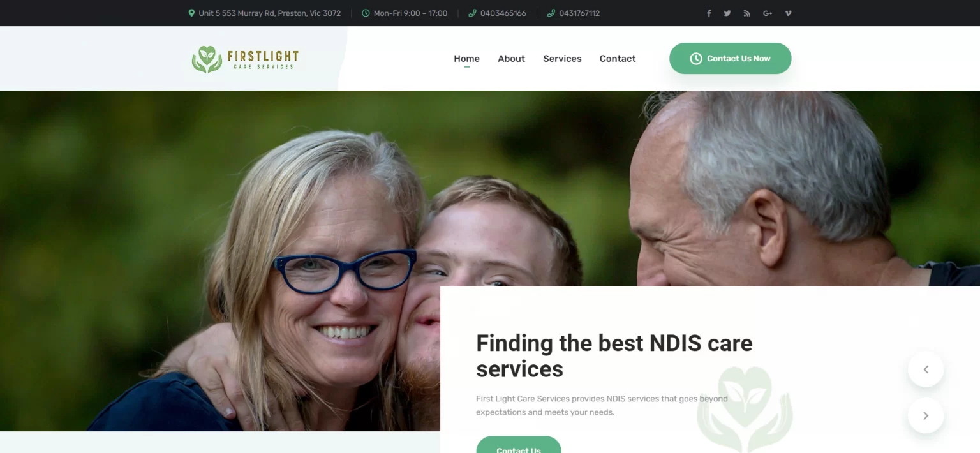Click the FirstLight Care Services logo
This screenshot has height=453, width=980.
point(245,59)
